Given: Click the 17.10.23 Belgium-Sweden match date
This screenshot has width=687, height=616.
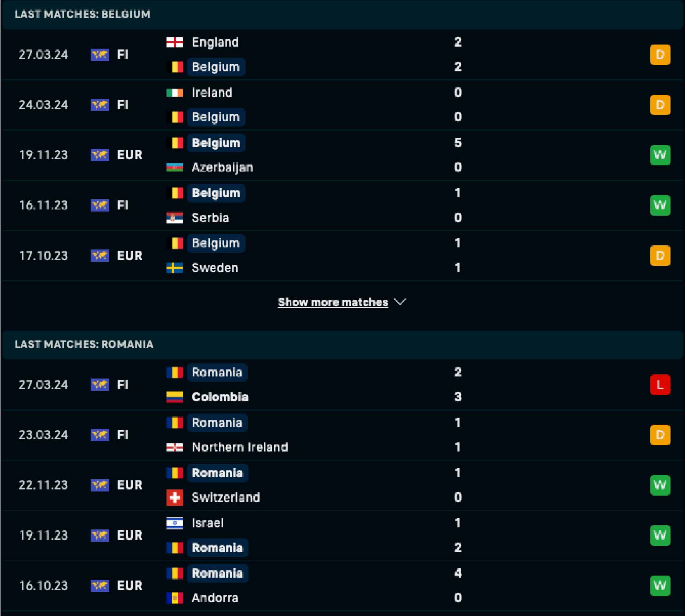Looking at the screenshot, I should pyautogui.click(x=43, y=256).
